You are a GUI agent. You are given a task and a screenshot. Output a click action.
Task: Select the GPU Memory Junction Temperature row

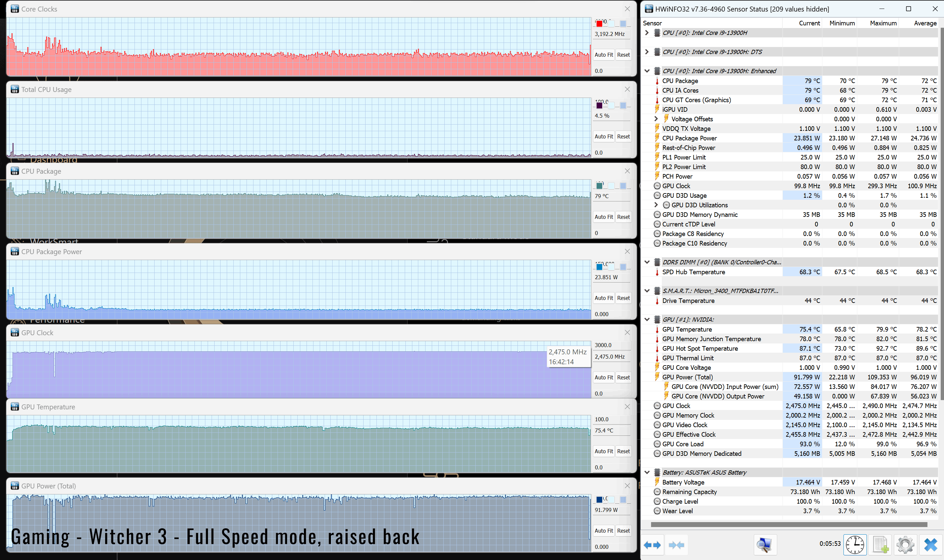pyautogui.click(x=790, y=339)
